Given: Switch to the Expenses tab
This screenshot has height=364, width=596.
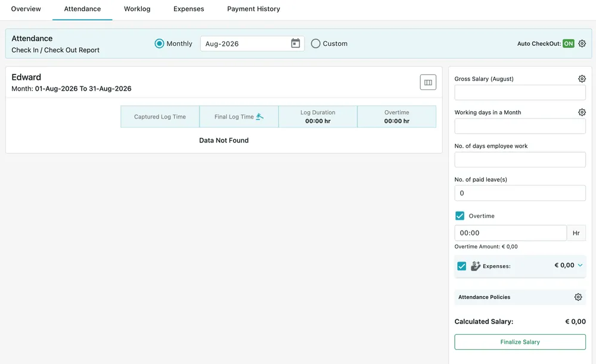Looking at the screenshot, I should (188, 9).
